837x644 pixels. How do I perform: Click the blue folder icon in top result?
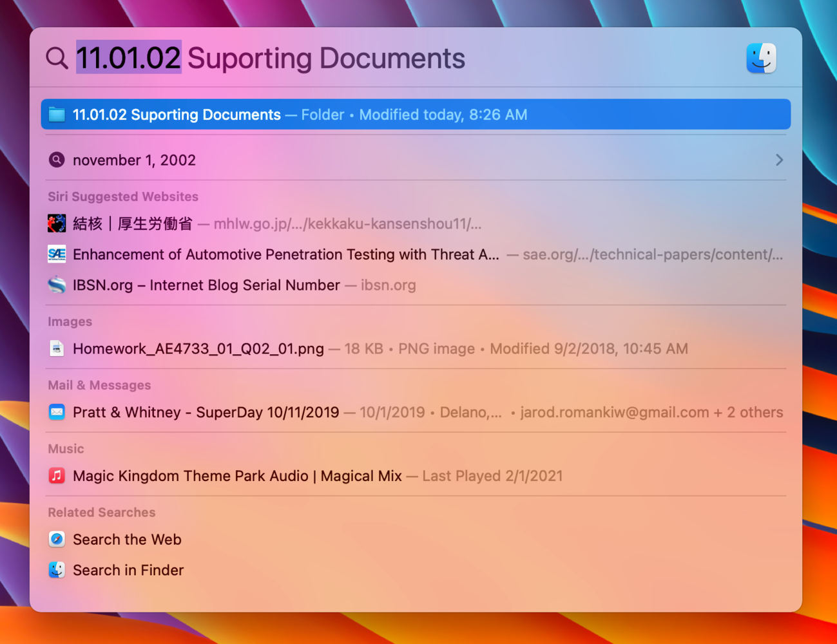coord(57,115)
